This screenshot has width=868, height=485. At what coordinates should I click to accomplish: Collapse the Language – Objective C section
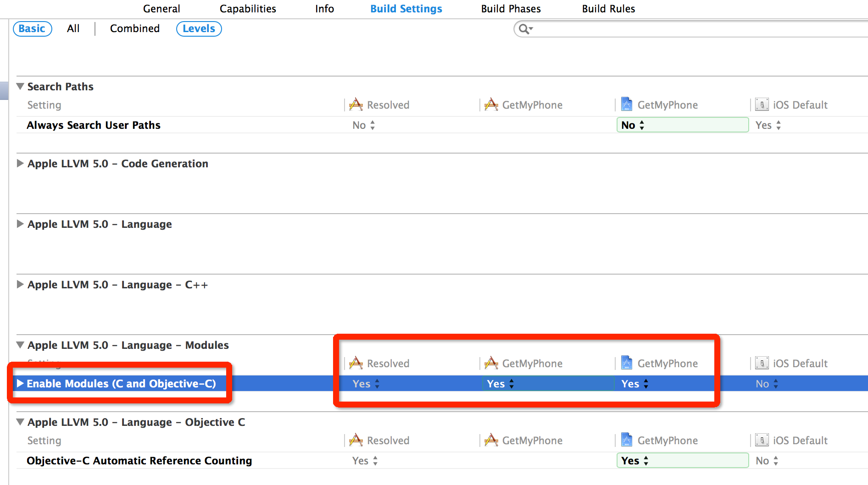click(x=20, y=422)
